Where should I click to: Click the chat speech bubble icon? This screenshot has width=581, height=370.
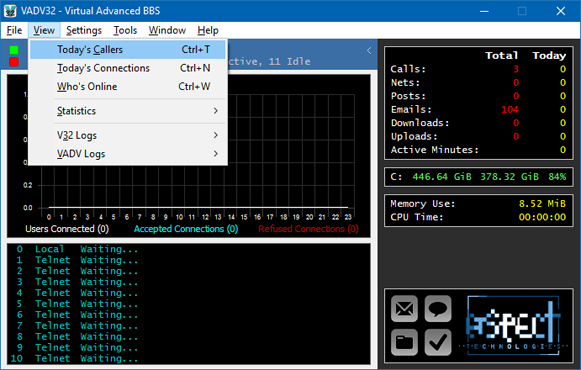point(438,308)
